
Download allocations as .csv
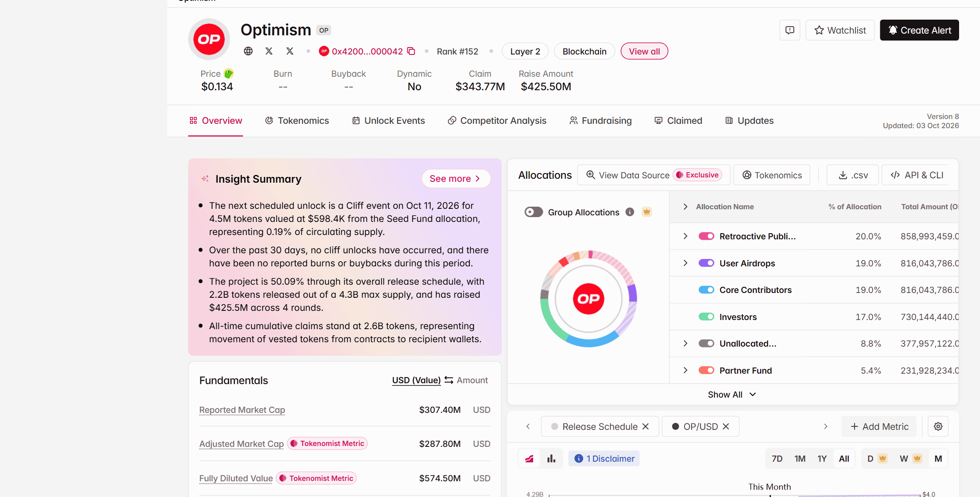click(x=853, y=175)
